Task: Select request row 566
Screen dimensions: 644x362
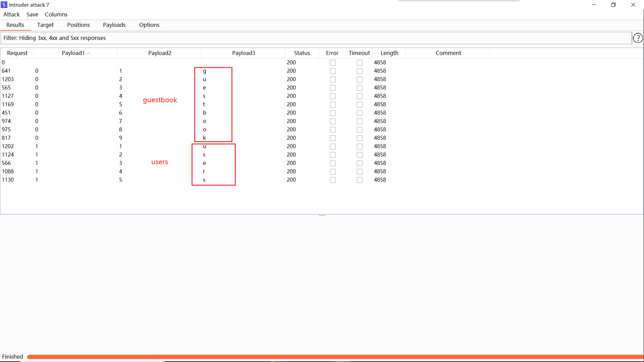Action: click(245, 163)
